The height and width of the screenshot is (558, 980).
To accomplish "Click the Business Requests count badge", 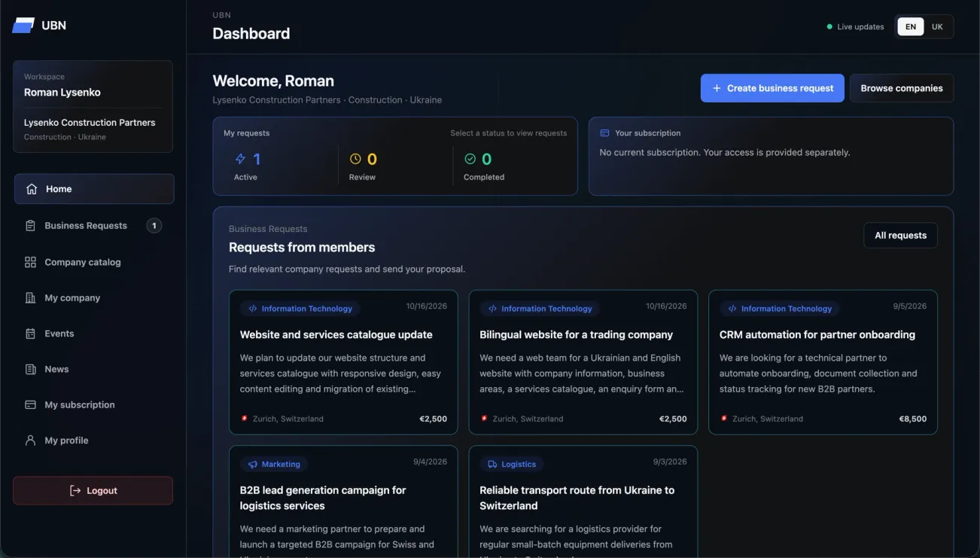I will click(154, 226).
